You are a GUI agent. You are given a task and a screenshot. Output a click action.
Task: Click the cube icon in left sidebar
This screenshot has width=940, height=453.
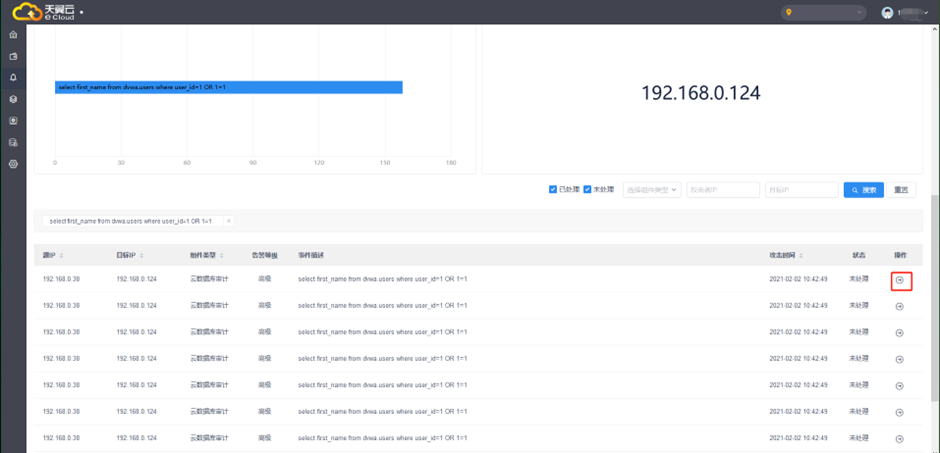(13, 99)
